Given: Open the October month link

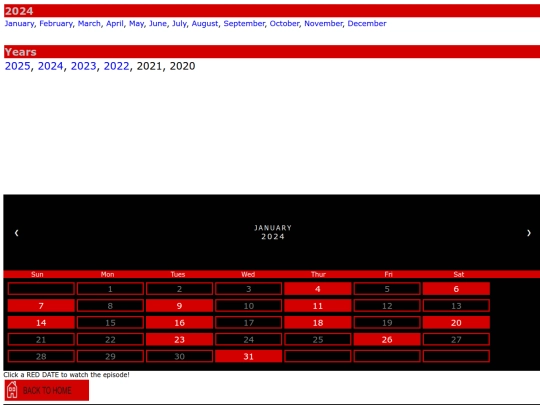Looking at the screenshot, I should (284, 23).
